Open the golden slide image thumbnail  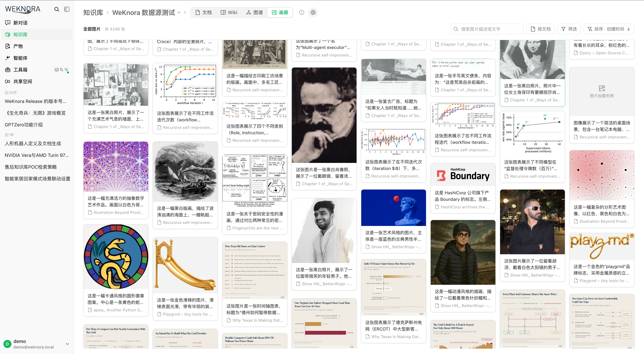coord(185,265)
